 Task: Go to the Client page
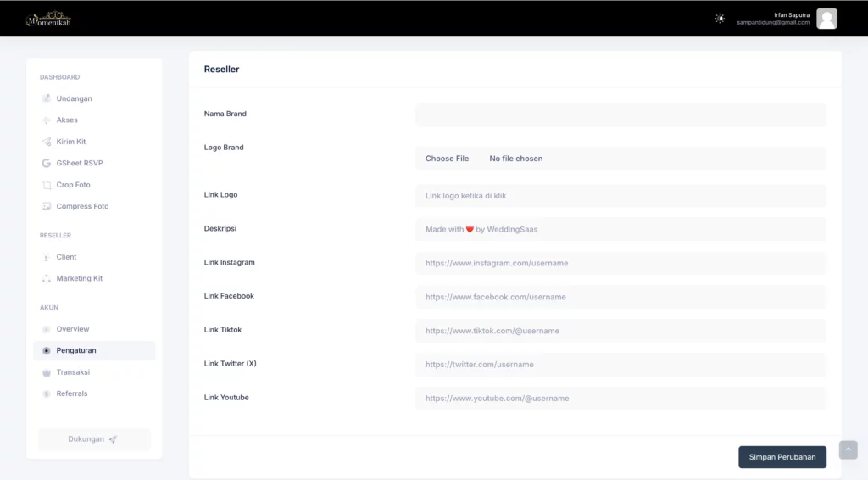[x=94, y=257]
